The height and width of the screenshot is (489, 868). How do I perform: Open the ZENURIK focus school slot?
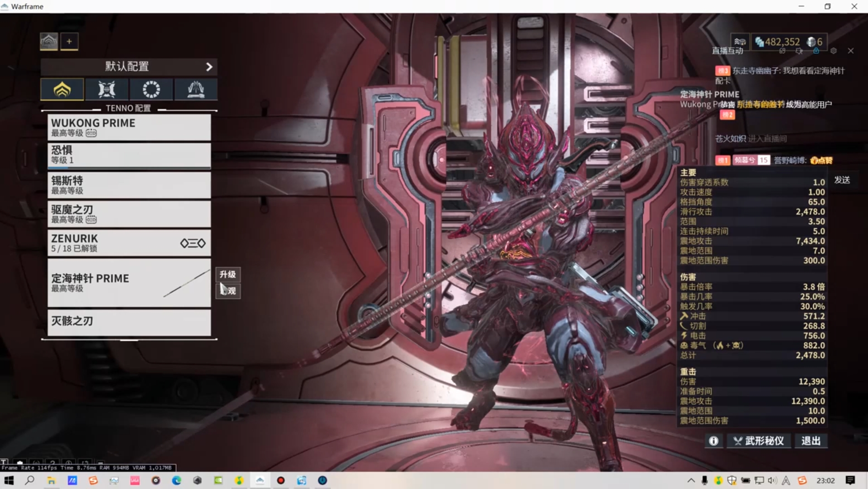click(x=129, y=243)
